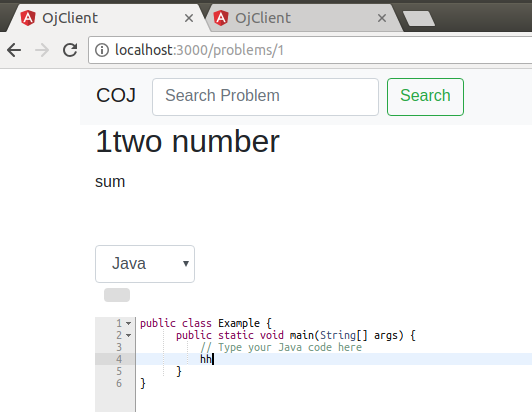Click the 'Example' class name in code
The width and height of the screenshot is (532, 412).
[239, 323]
